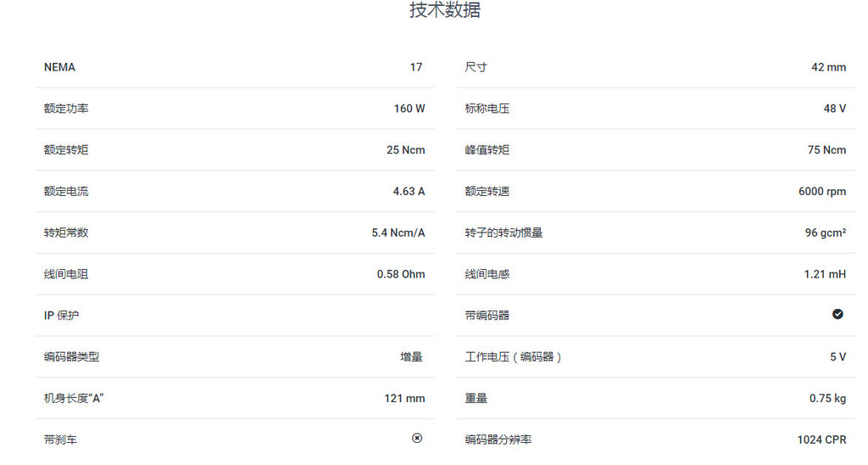868x465 pixels.
Task: Select the IP 保护 label
Action: tap(62, 316)
